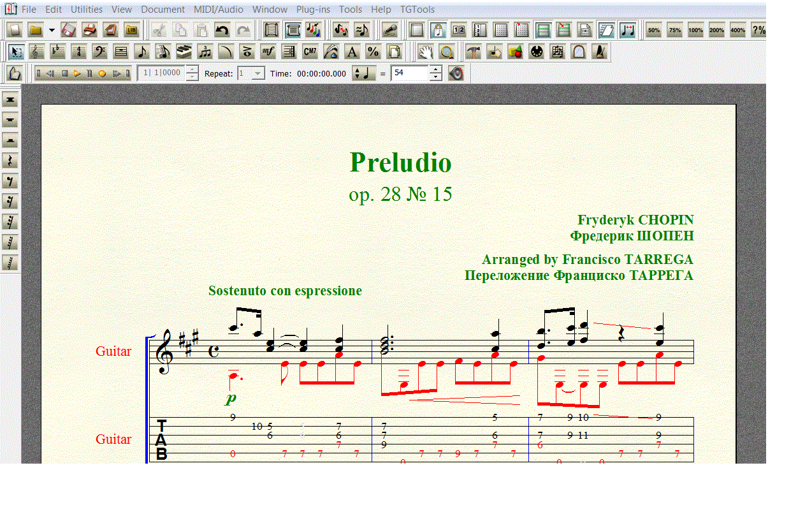Select the Simple Entry eighth-note tool
The height and width of the screenshot is (521, 812).
142,52
